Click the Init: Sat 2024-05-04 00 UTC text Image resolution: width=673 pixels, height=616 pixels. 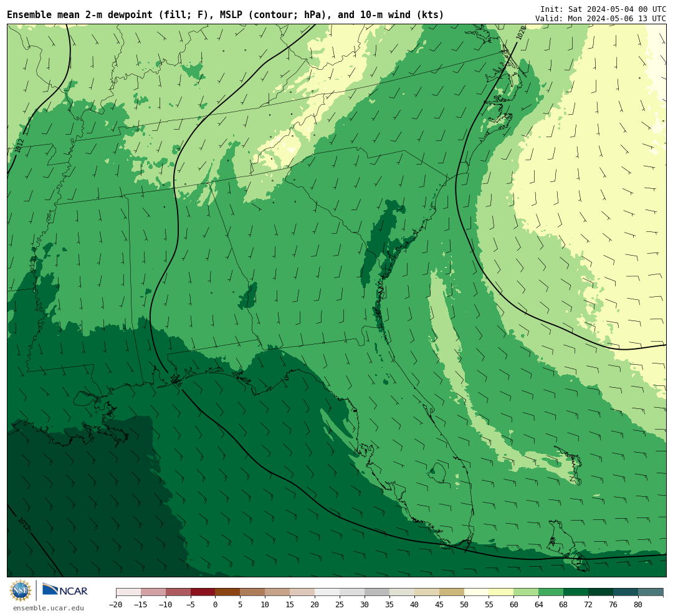(603, 9)
